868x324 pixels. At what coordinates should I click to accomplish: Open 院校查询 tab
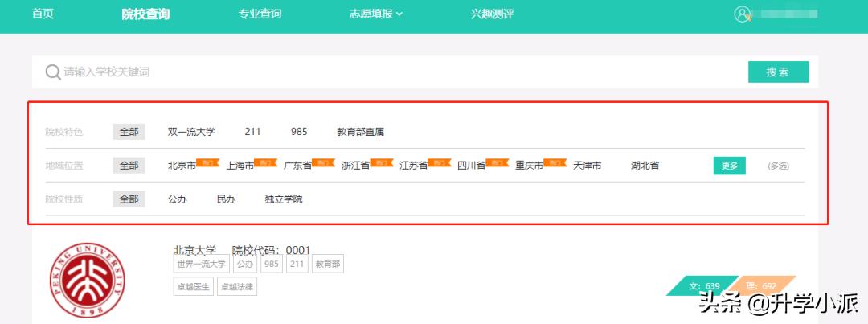145,14
